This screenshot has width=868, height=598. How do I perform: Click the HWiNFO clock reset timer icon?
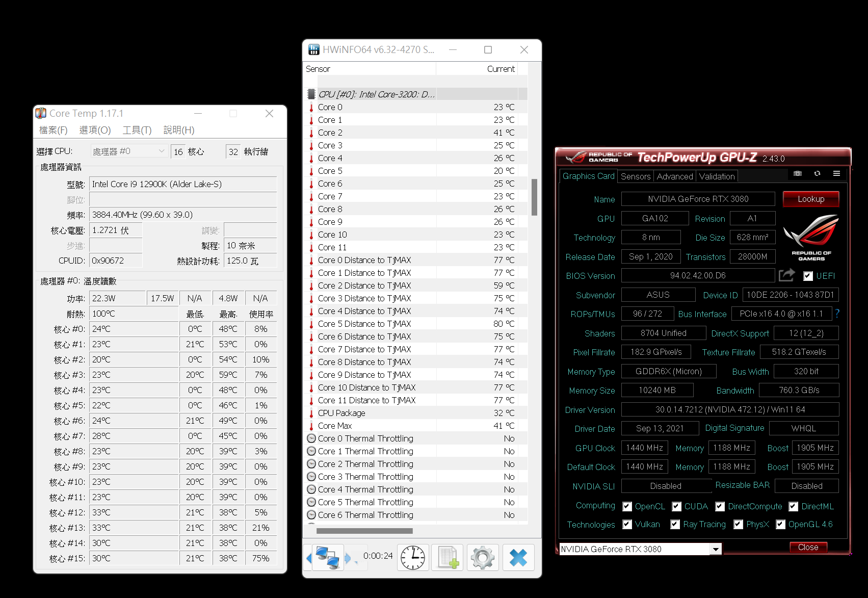pyautogui.click(x=413, y=557)
